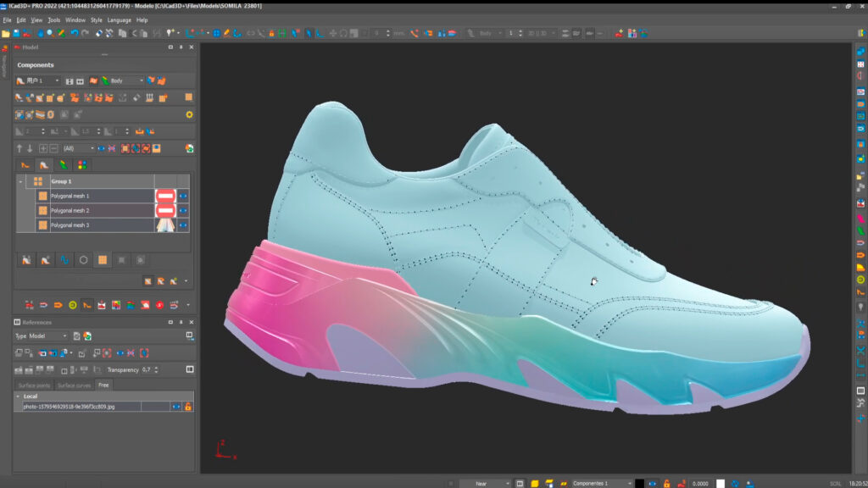Click the orange gear icon in Components panel
Screen dimensions: 868x488
coord(188,114)
